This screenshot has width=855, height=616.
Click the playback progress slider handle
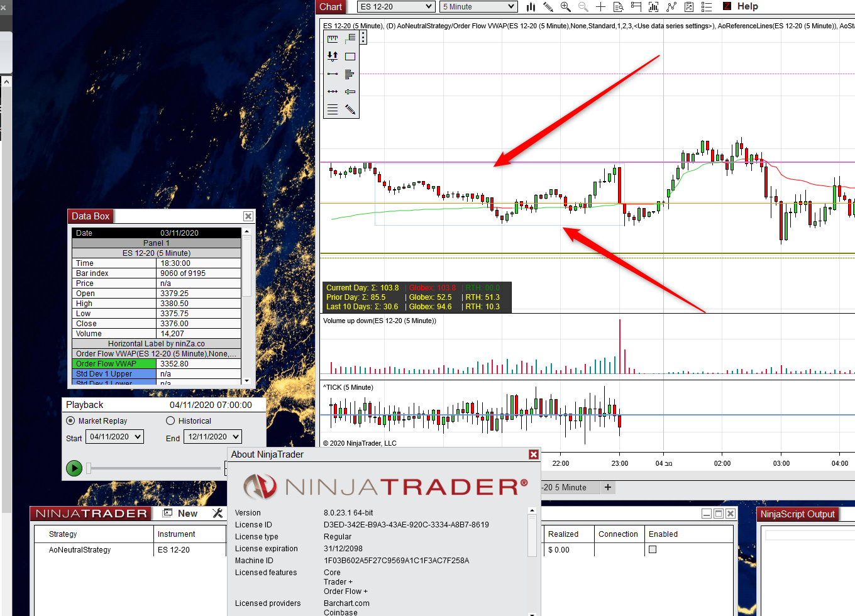[x=89, y=468]
